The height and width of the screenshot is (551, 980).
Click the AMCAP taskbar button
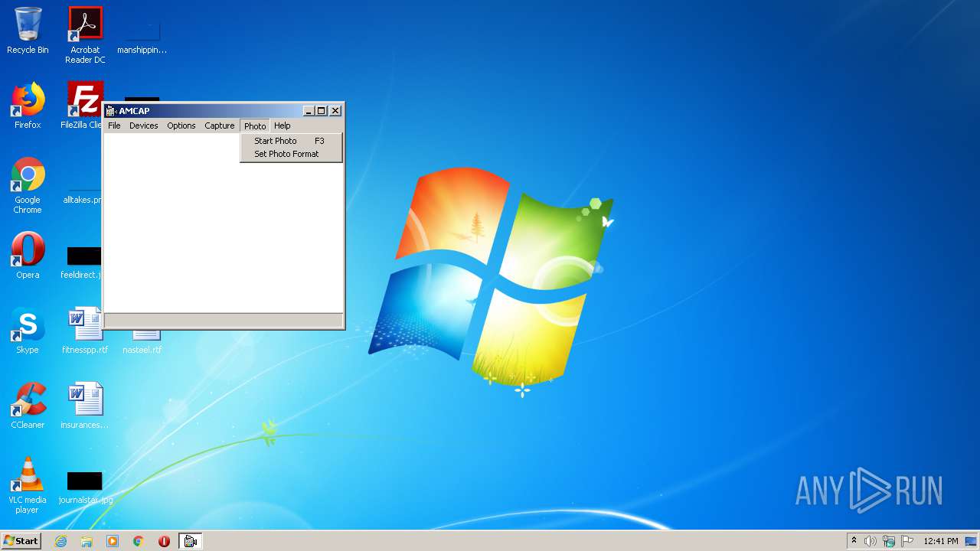click(x=191, y=541)
